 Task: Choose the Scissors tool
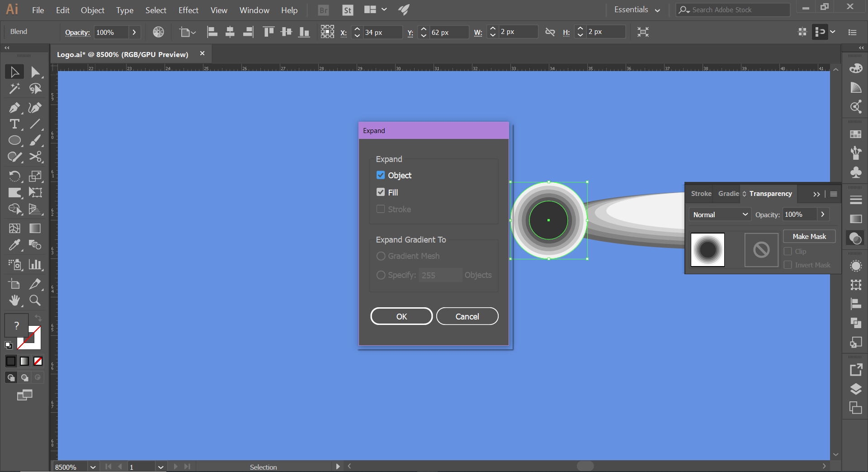coord(35,157)
